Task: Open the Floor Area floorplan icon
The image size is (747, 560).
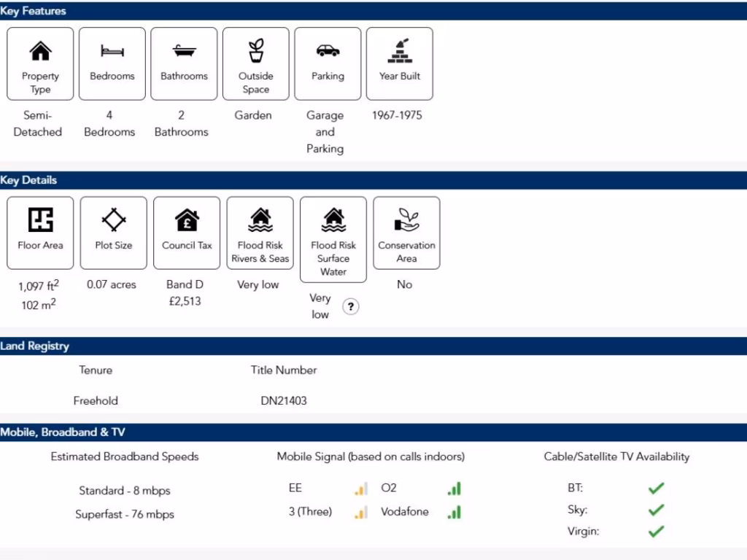Action: (40, 219)
